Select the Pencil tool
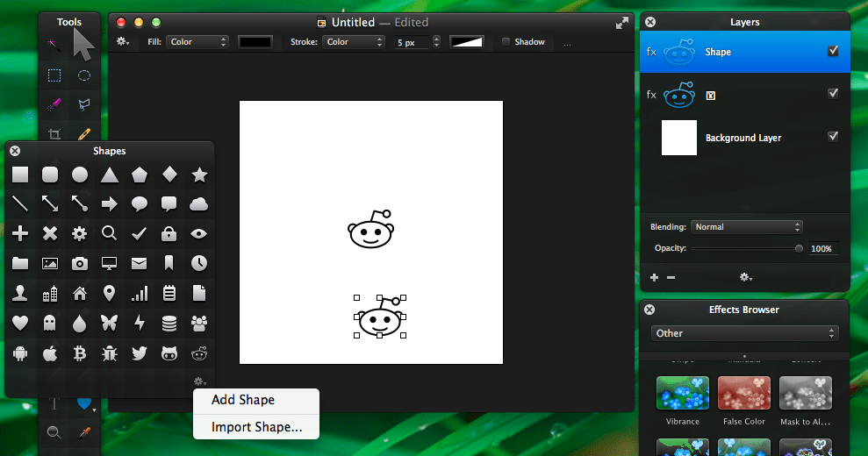The height and width of the screenshot is (456, 868). pos(84,134)
